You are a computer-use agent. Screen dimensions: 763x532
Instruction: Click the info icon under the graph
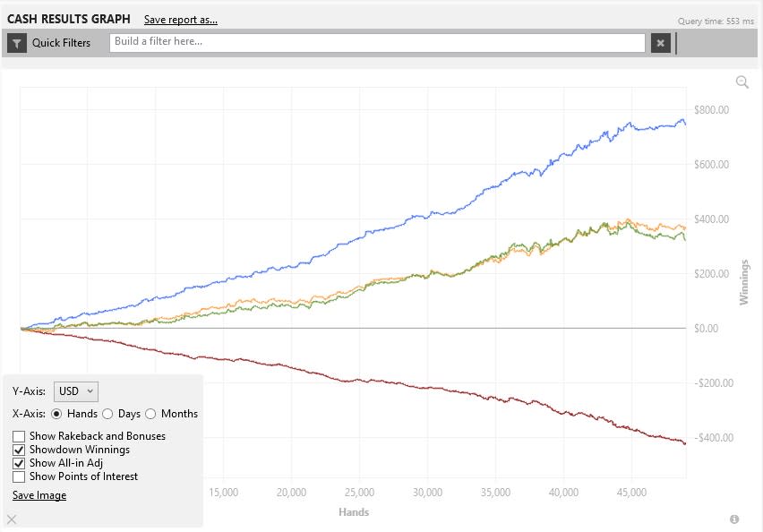pyautogui.click(x=734, y=519)
